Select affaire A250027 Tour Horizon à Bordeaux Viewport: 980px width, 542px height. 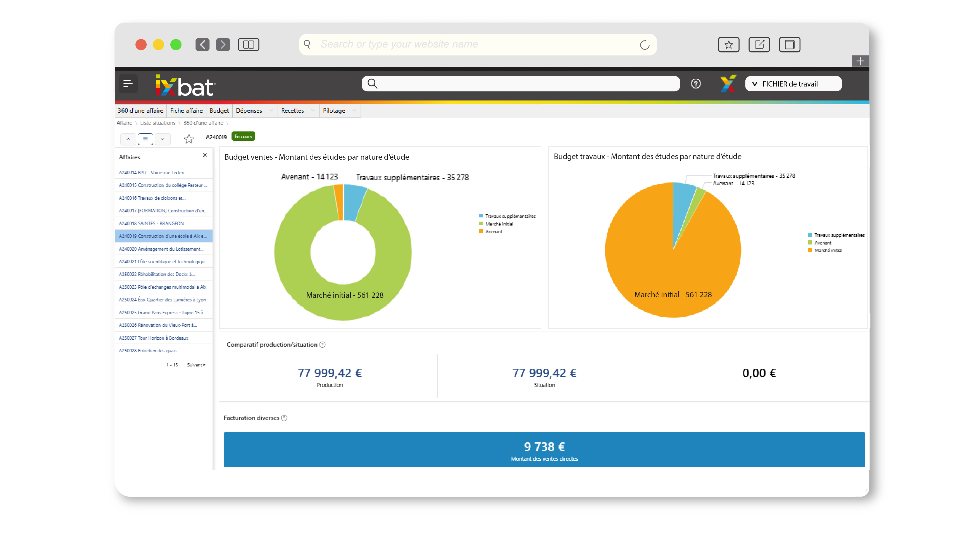coord(154,338)
